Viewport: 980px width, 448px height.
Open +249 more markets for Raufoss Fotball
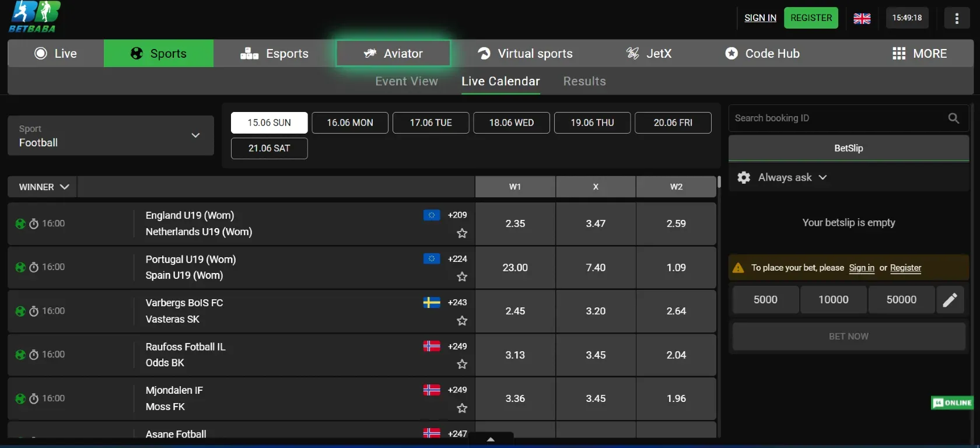457,346
